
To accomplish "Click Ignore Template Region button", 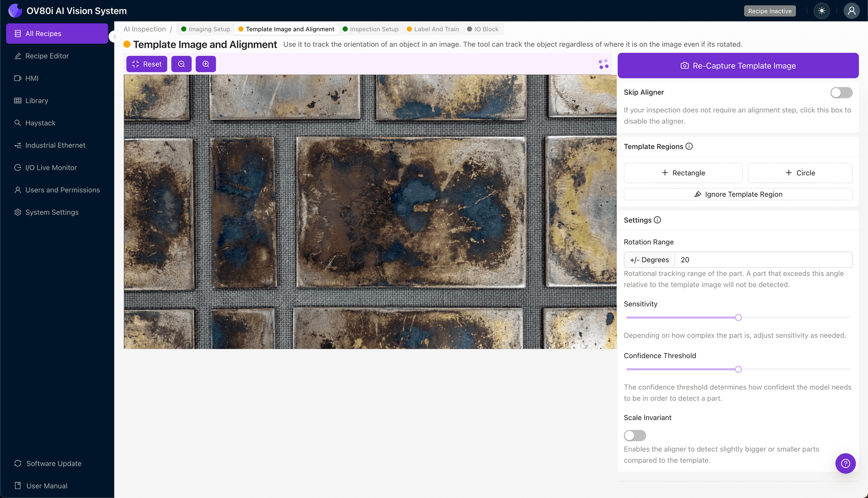I will click(738, 194).
